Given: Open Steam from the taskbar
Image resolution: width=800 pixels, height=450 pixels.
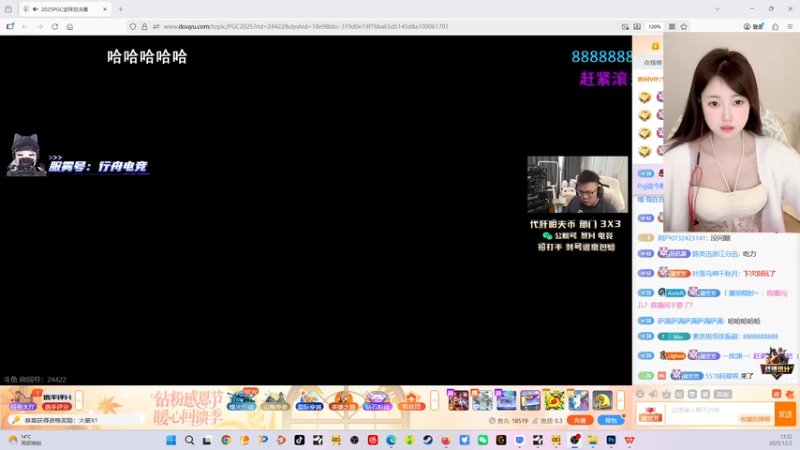Looking at the screenshot, I should coord(428,440).
